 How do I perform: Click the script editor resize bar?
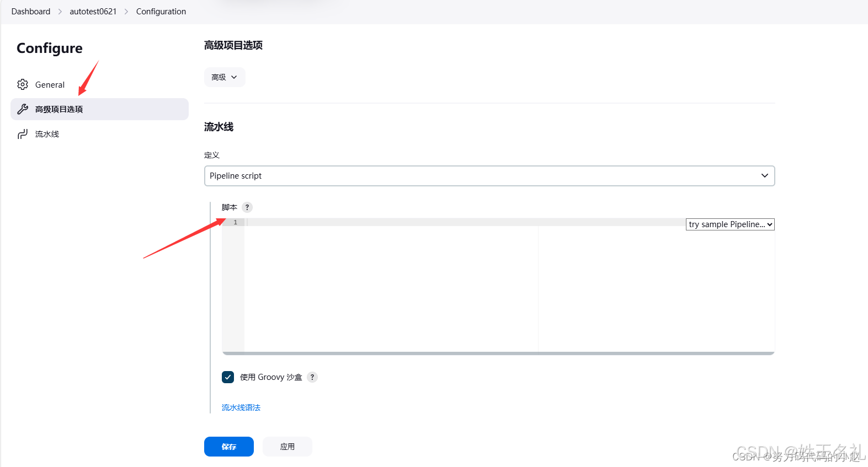pyautogui.click(x=498, y=353)
